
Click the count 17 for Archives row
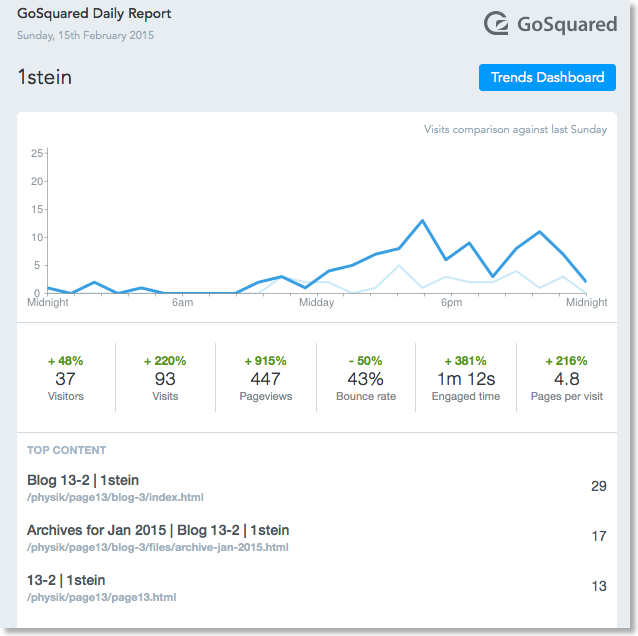tap(599, 536)
